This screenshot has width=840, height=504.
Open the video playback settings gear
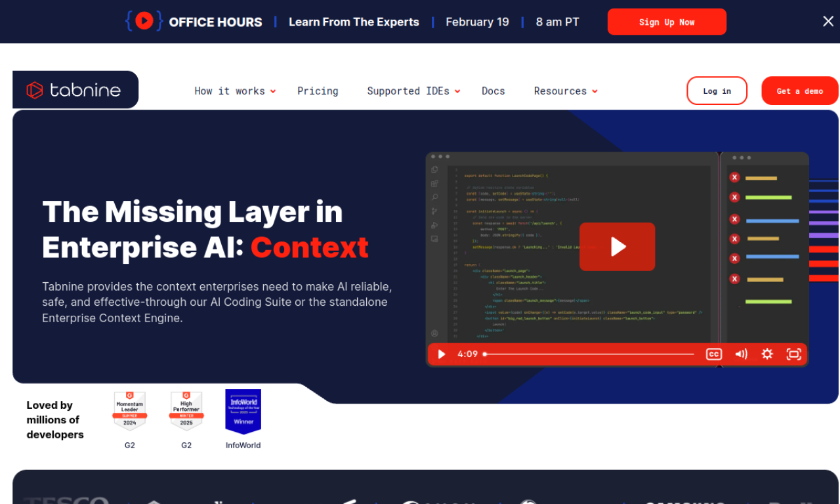coord(767,354)
